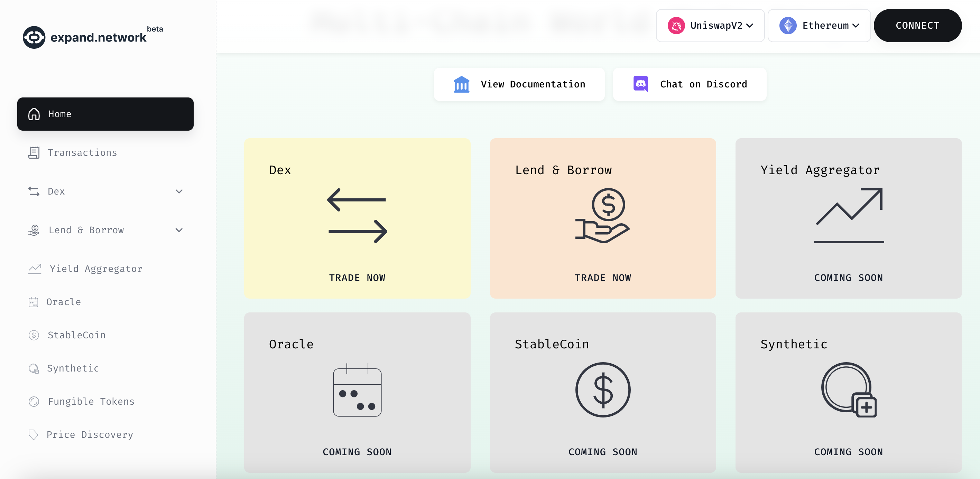Click TRADE NOW on the Dex card

358,277
